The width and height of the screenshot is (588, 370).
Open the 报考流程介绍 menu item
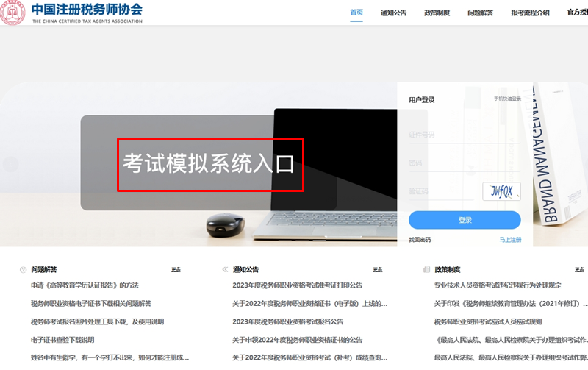(x=530, y=13)
